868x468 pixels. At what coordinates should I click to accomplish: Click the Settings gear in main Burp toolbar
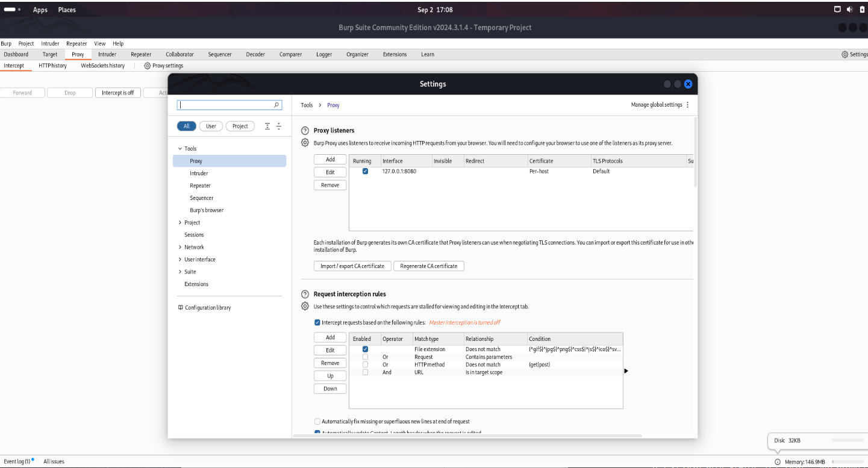coord(845,54)
